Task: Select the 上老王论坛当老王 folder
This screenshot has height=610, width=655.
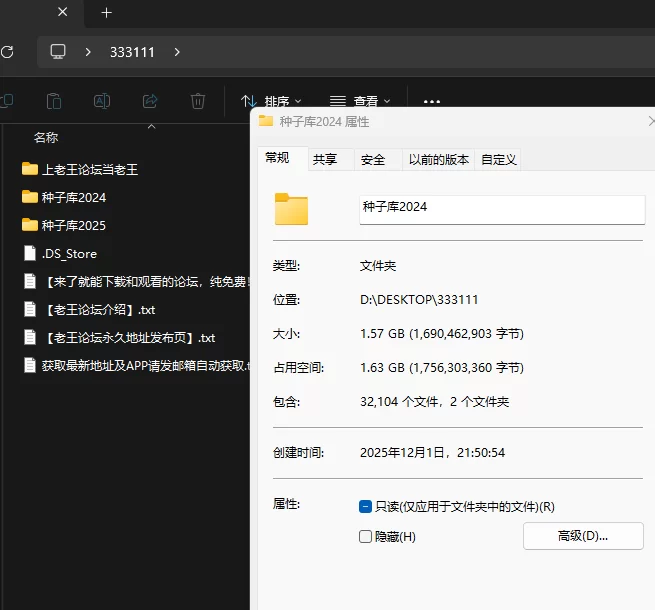Action: 90,169
